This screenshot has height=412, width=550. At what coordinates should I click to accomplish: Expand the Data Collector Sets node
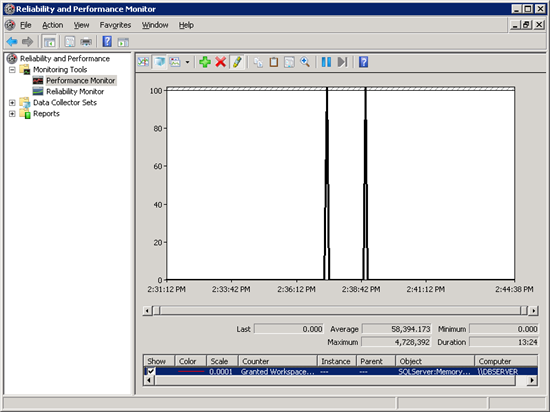[12, 103]
